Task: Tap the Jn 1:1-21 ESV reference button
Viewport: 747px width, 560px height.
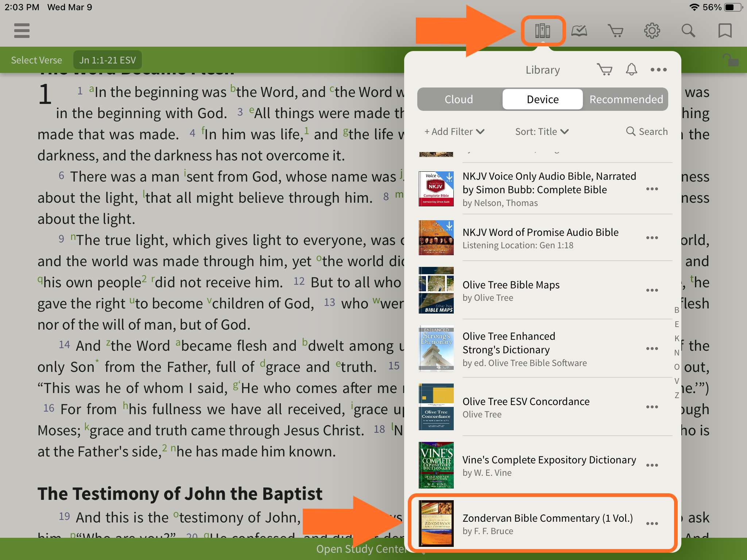Action: (108, 60)
